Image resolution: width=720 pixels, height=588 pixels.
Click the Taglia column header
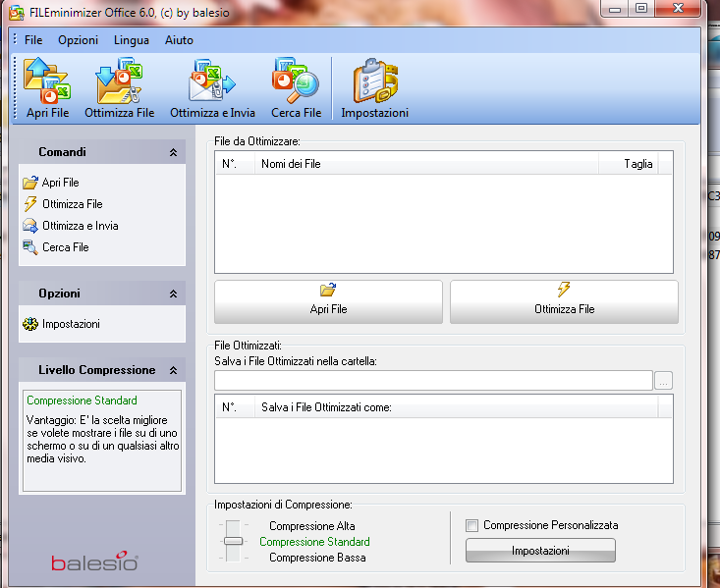[x=629, y=164]
